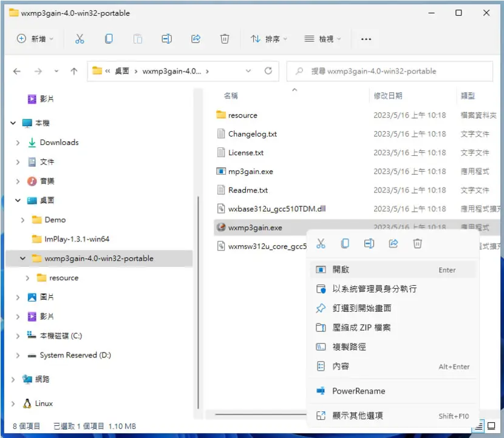Screen dimensions: 504x438
Task: Collapse the 本機 tree node
Action: coord(13,123)
